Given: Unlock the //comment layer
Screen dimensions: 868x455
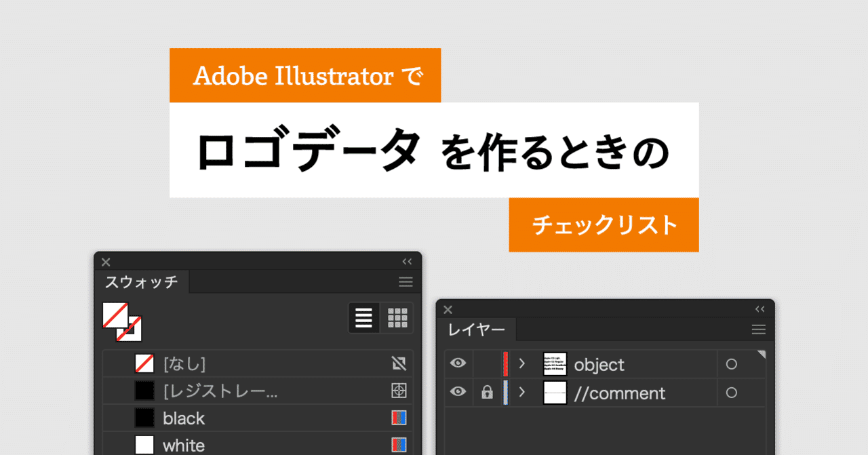Looking at the screenshot, I should point(487,393).
